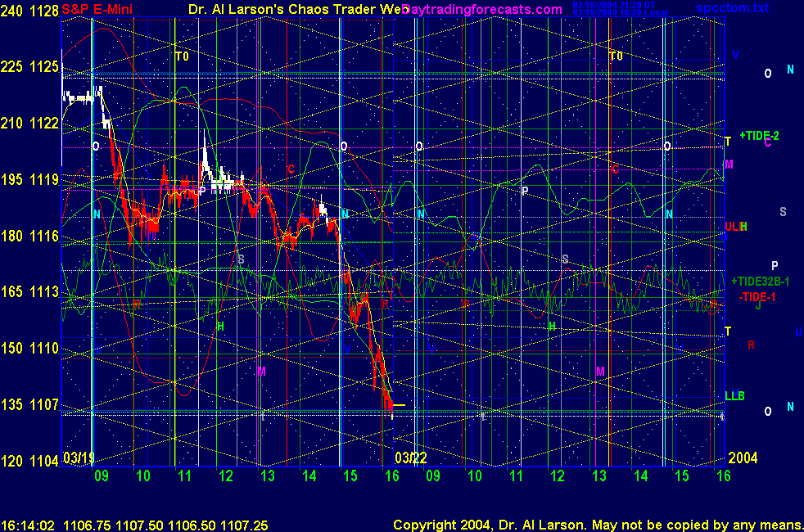Click the "150 1110" price axis label
This screenshot has height=532, width=804.
[x=29, y=348]
